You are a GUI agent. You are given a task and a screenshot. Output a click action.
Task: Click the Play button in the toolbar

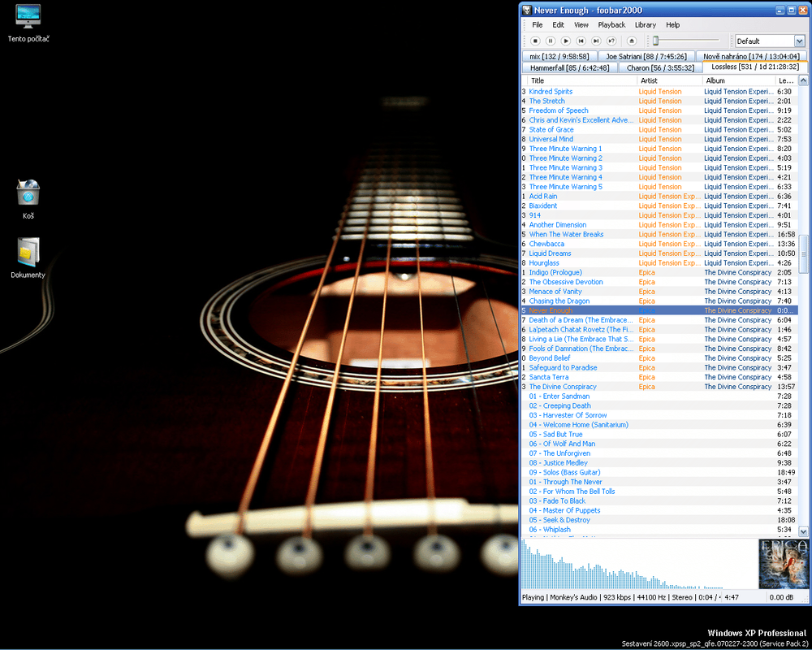tap(565, 41)
